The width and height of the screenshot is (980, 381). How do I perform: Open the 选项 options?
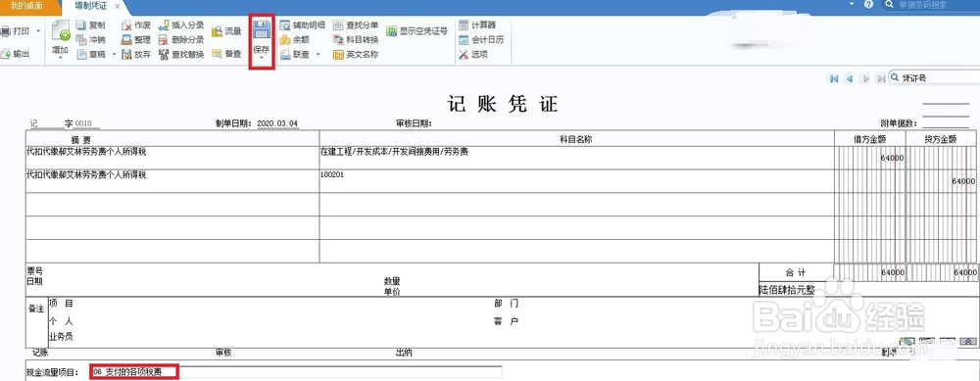(x=473, y=54)
